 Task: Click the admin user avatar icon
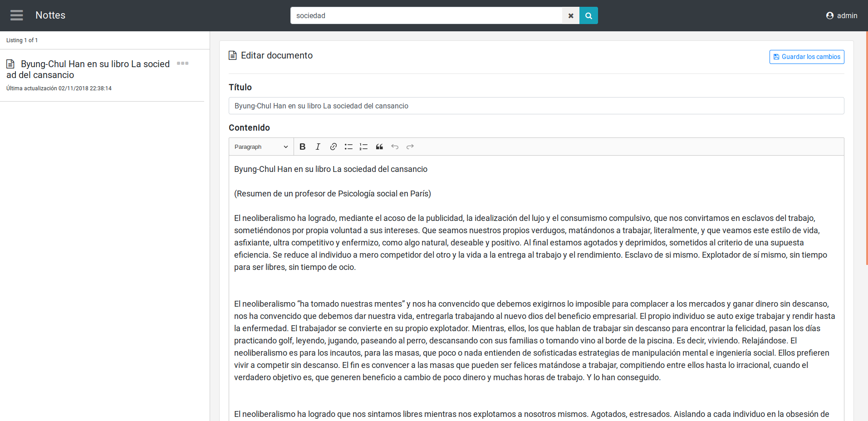[x=830, y=15]
